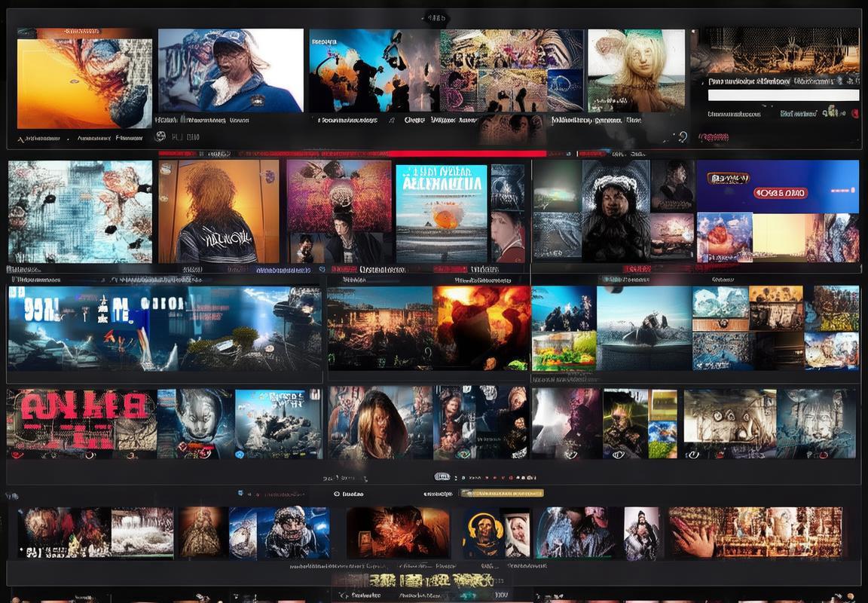
Task: Open the floating rock island thumbnail
Action: (278, 424)
